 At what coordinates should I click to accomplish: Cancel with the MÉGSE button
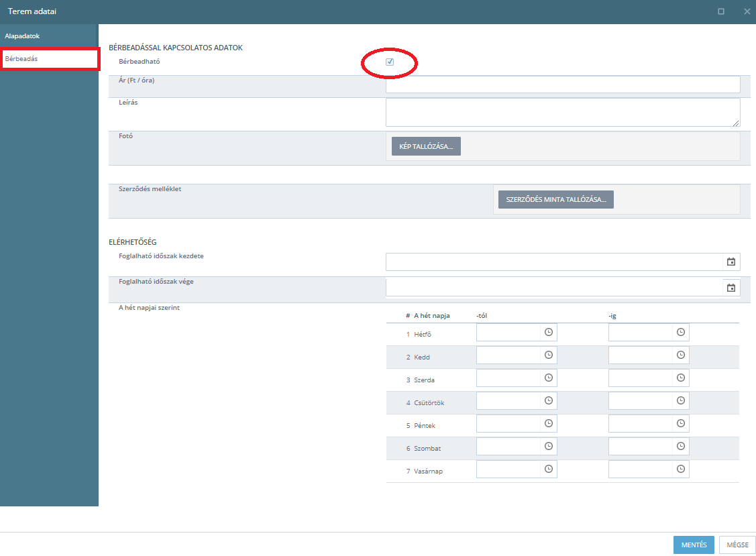[x=737, y=545]
